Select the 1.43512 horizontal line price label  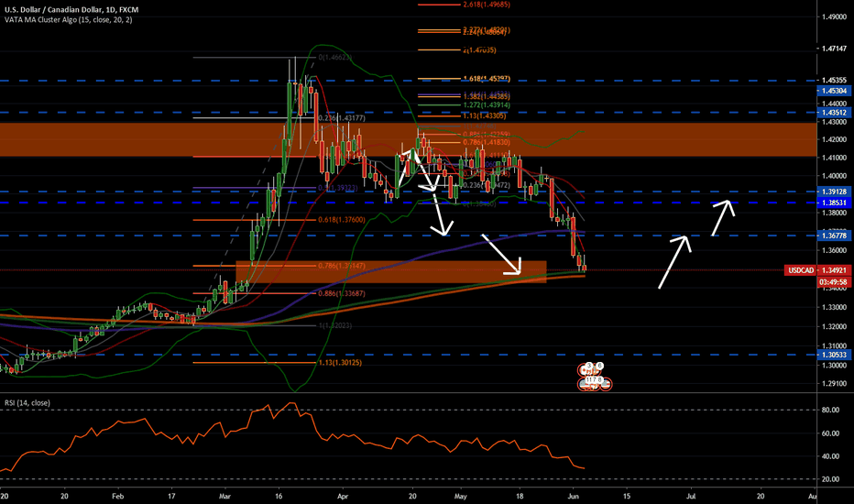(x=833, y=113)
